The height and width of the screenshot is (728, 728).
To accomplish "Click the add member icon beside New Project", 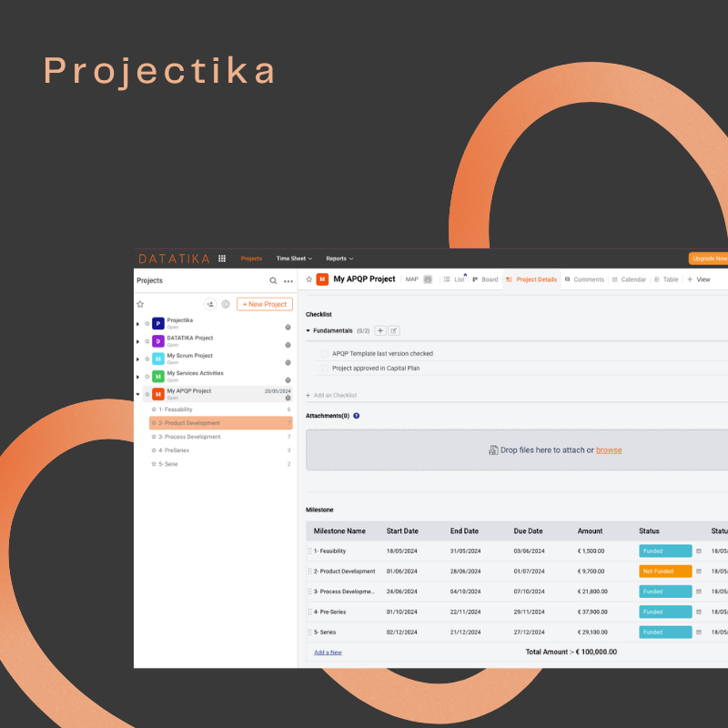I will point(210,304).
